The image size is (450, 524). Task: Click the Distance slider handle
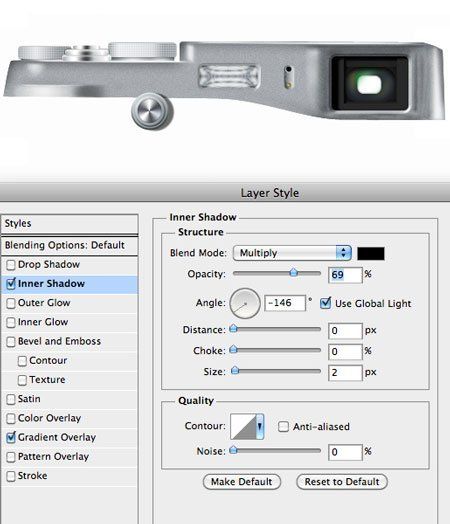234,329
